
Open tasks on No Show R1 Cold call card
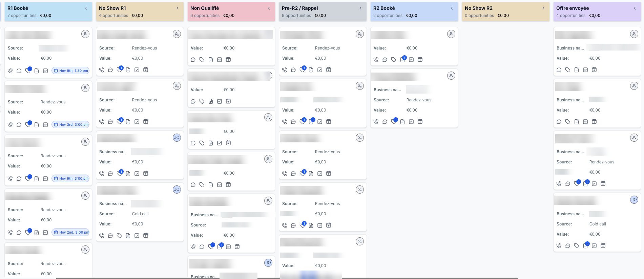pos(137,236)
